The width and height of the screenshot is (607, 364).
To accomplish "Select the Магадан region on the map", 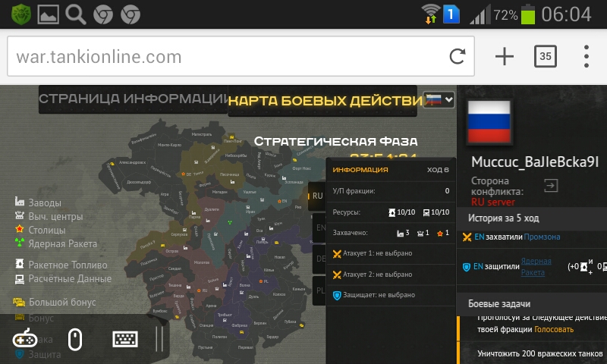I will [219, 192].
